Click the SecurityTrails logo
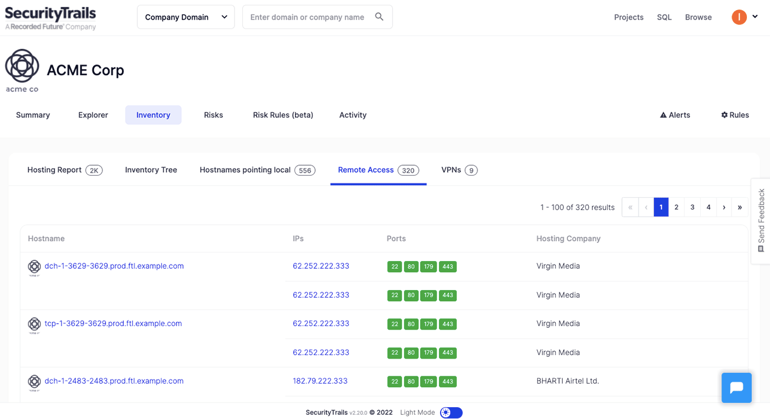The width and height of the screenshot is (770, 419). coord(50,18)
